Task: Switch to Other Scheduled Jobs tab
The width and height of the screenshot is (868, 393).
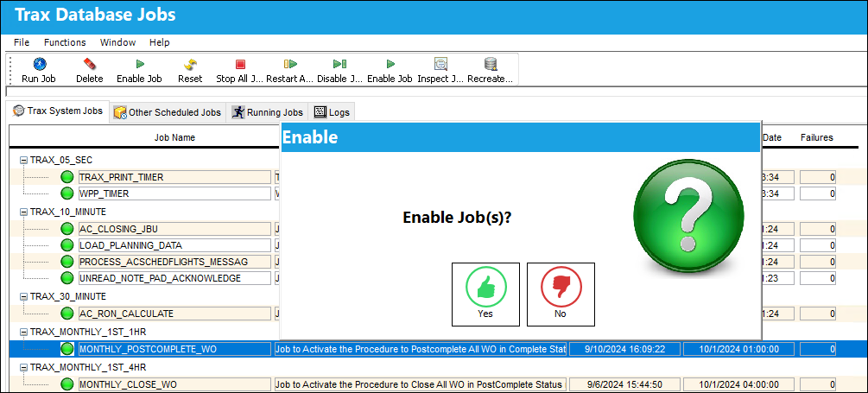Action: point(168,112)
